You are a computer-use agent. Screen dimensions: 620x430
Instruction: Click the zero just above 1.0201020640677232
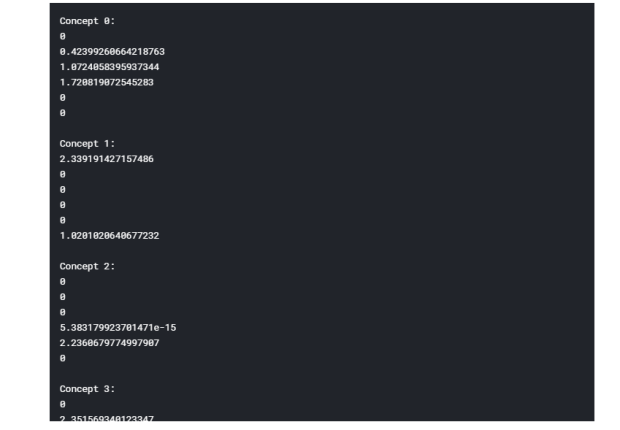click(63, 220)
